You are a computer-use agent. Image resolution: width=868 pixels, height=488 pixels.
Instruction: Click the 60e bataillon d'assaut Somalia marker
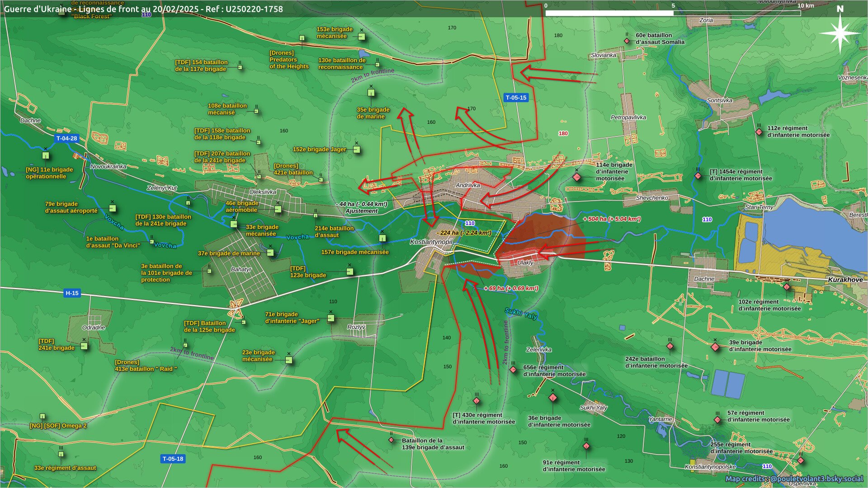click(627, 41)
